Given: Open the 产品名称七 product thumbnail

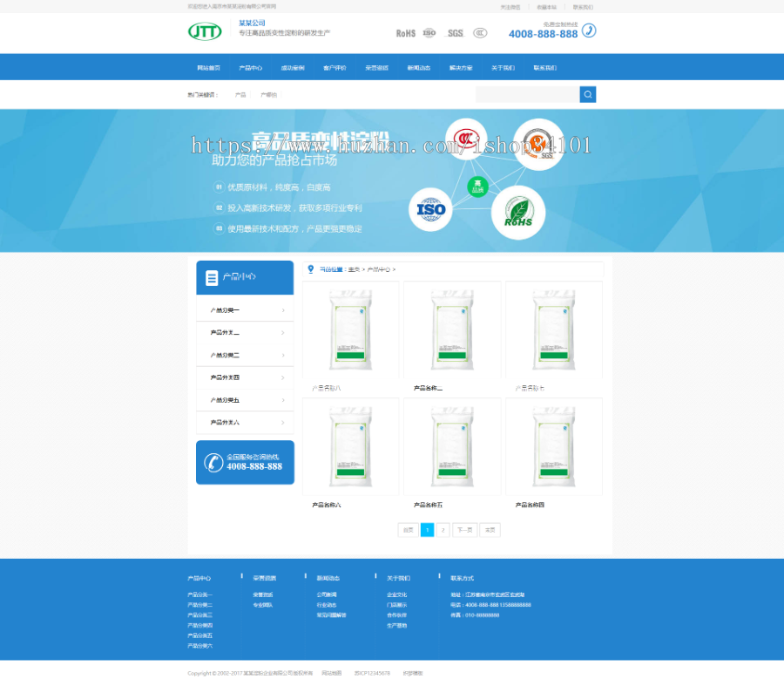Looking at the screenshot, I should (x=554, y=329).
